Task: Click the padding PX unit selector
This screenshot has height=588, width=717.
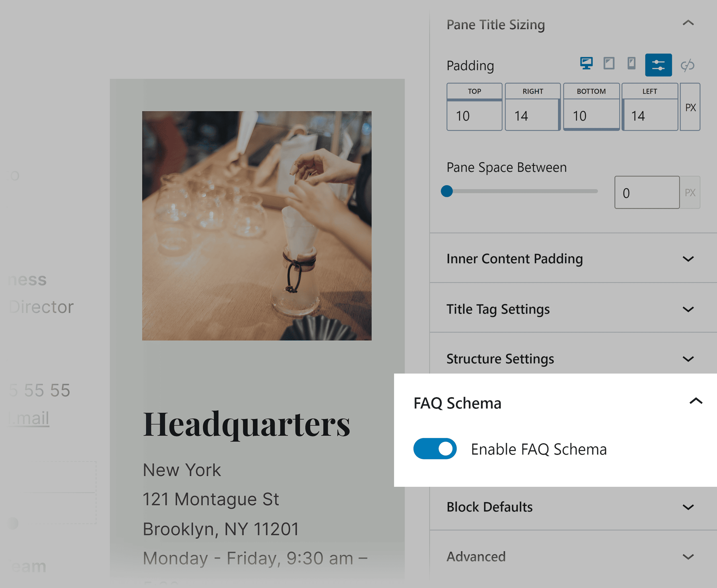Action: click(690, 108)
